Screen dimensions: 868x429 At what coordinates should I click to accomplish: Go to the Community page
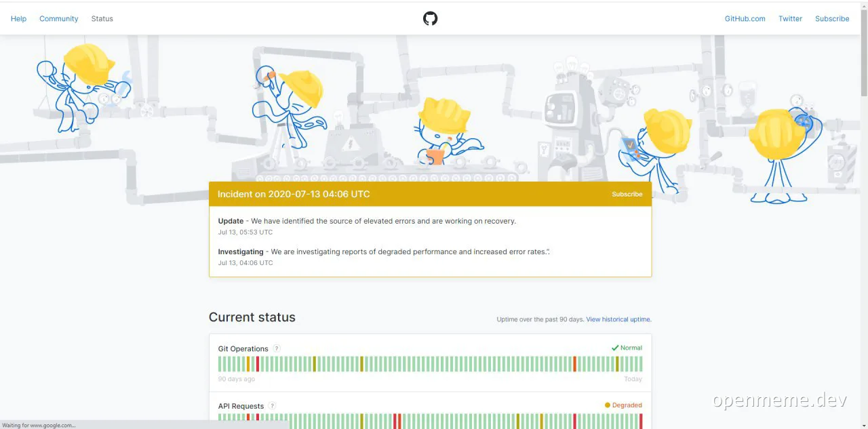click(x=58, y=18)
